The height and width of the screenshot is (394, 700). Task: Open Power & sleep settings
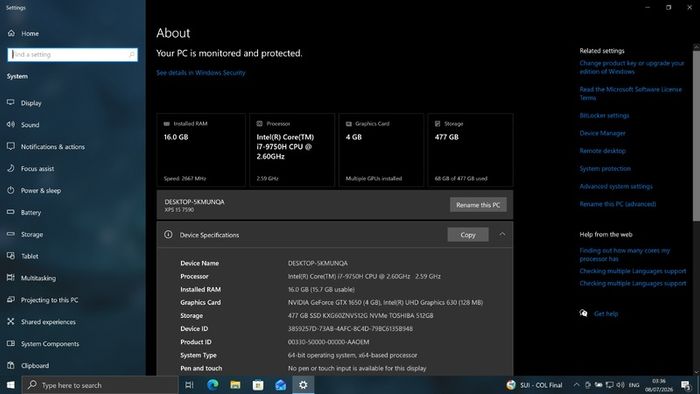pyautogui.click(x=34, y=191)
